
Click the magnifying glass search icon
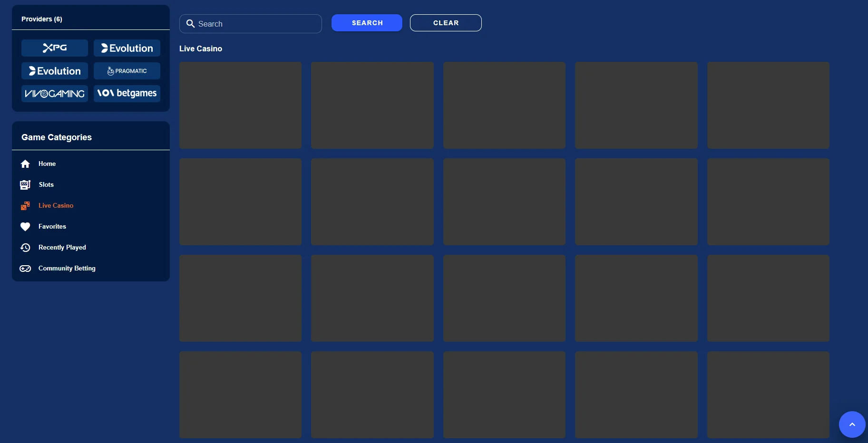pos(190,24)
